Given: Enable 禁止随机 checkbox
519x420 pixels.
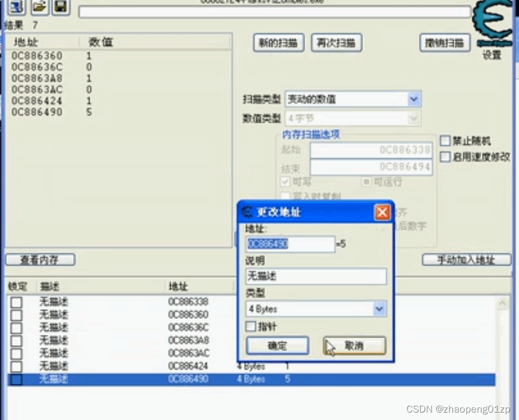Looking at the screenshot, I should [444, 140].
